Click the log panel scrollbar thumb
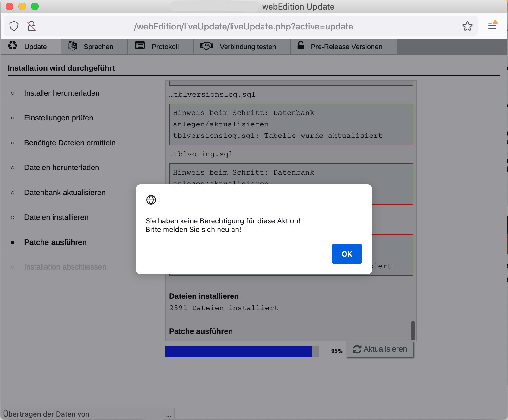Screen dimensions: 508x420 (413, 330)
